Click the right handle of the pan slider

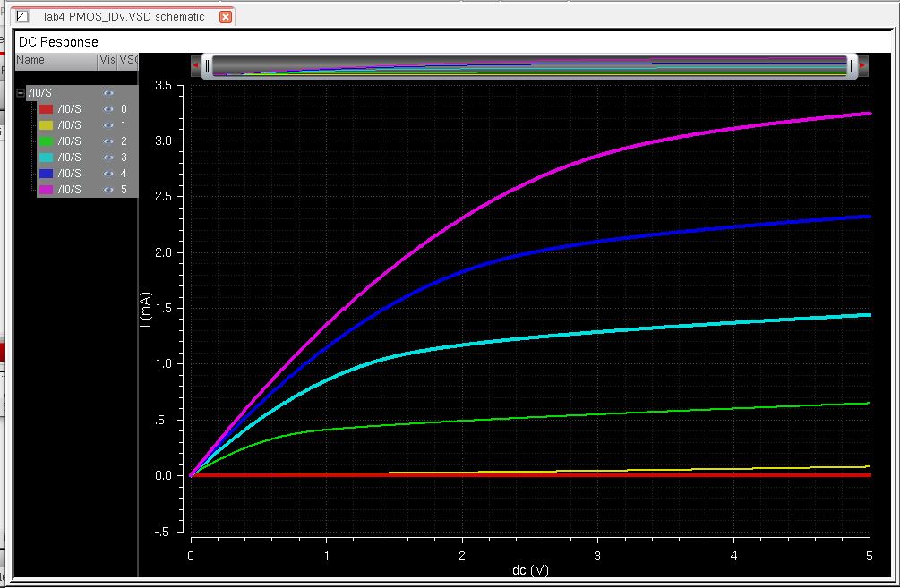tap(852, 66)
